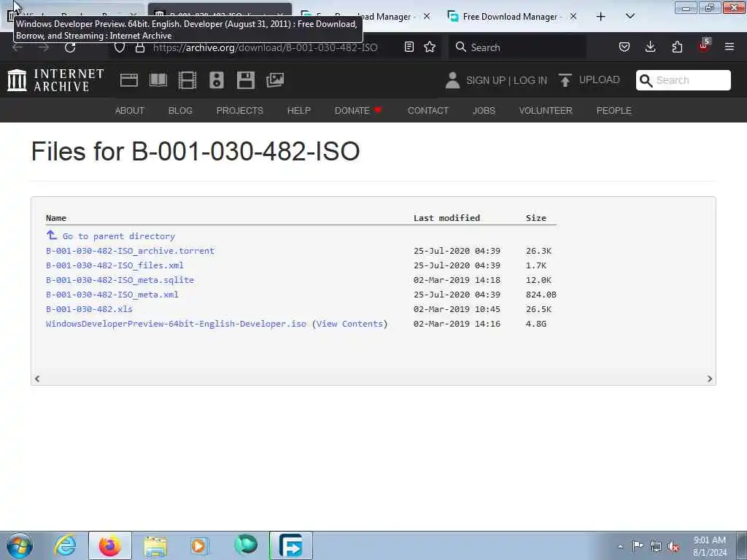The height and width of the screenshot is (560, 747).
Task: Click the padlock site information icon
Action: 139,47
